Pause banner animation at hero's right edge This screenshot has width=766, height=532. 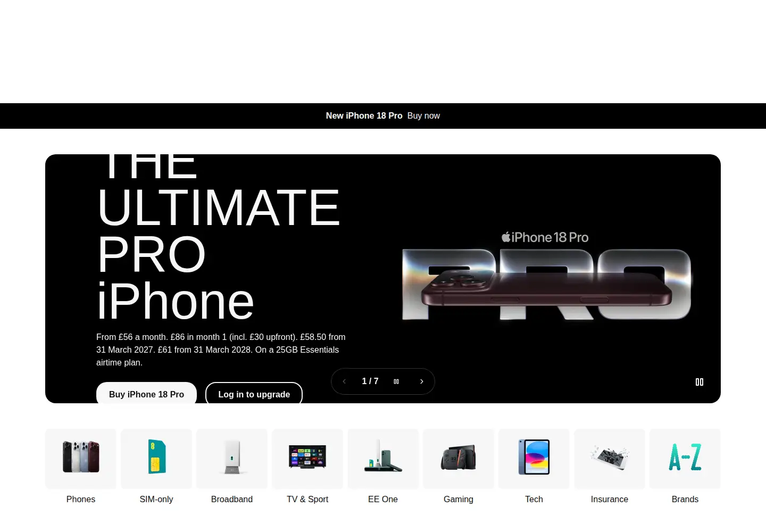(x=700, y=382)
